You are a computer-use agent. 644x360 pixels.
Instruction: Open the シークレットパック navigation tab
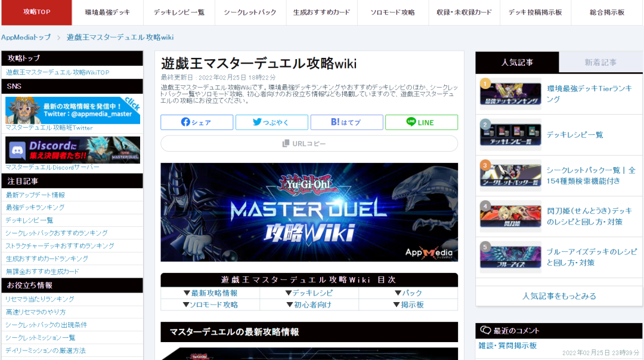250,13
